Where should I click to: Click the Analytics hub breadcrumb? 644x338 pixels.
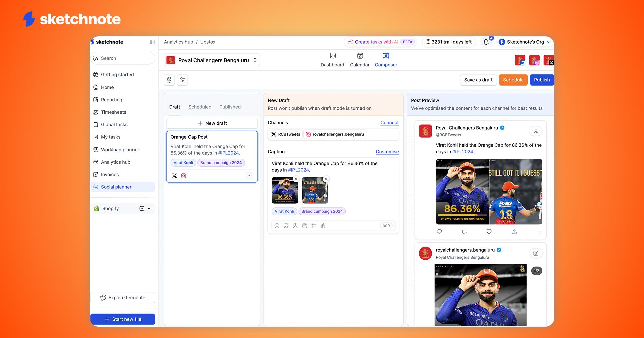click(178, 42)
